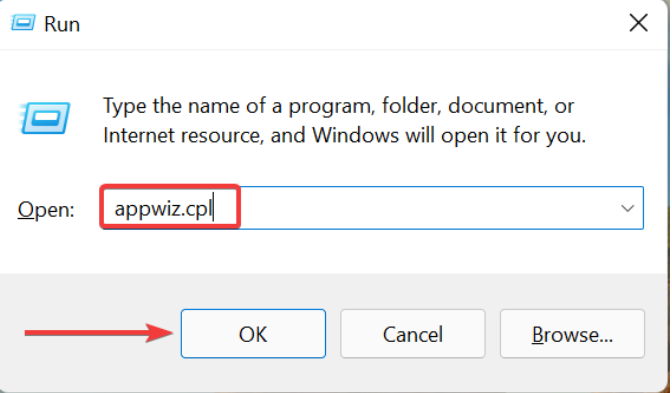Open file picker via Browse... button
This screenshot has width=672, height=393.
click(572, 333)
